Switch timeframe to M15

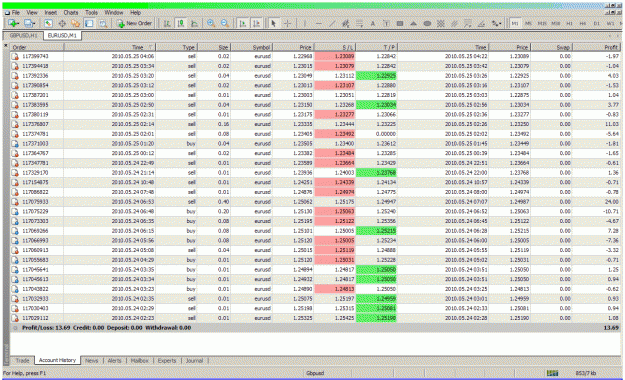(542, 24)
